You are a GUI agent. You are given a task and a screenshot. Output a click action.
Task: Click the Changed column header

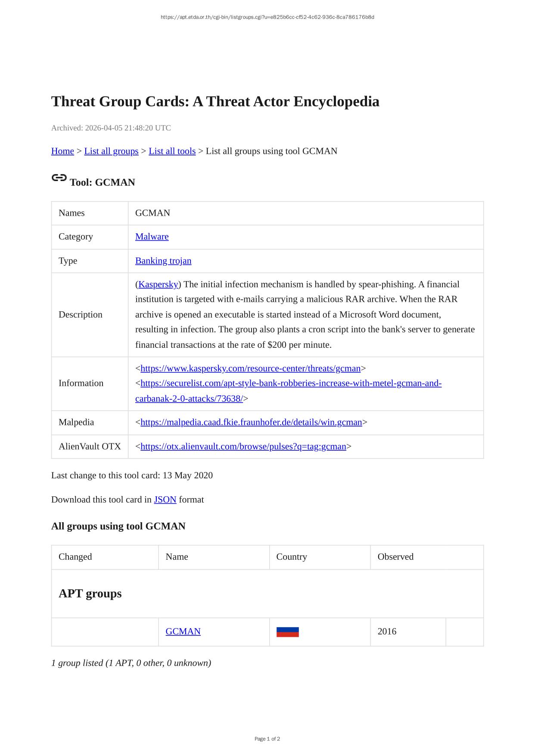tap(75, 557)
